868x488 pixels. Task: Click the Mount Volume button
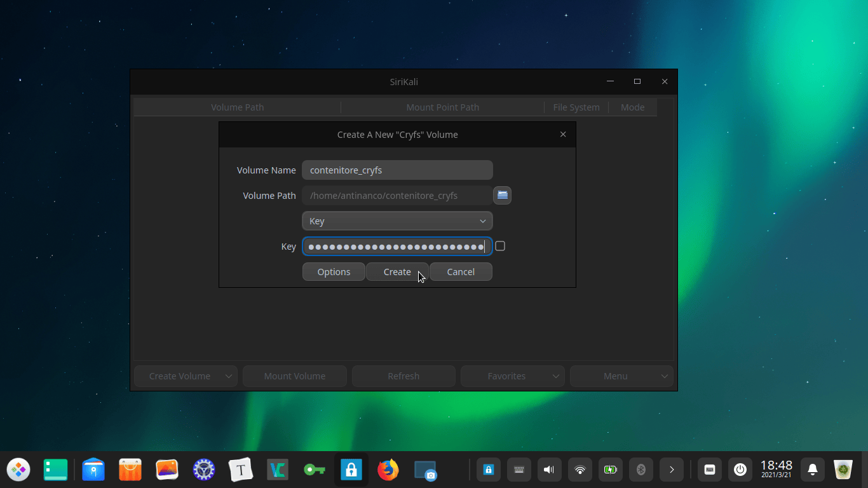[x=295, y=376]
